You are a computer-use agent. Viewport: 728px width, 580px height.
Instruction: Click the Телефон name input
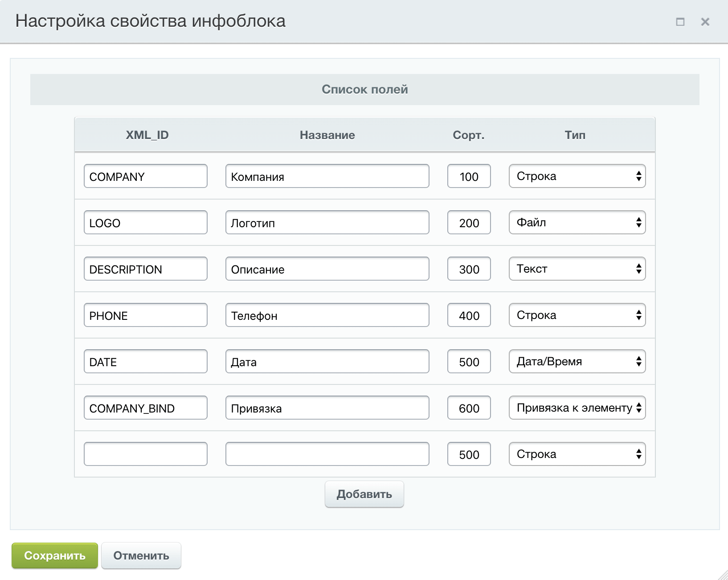pos(327,315)
